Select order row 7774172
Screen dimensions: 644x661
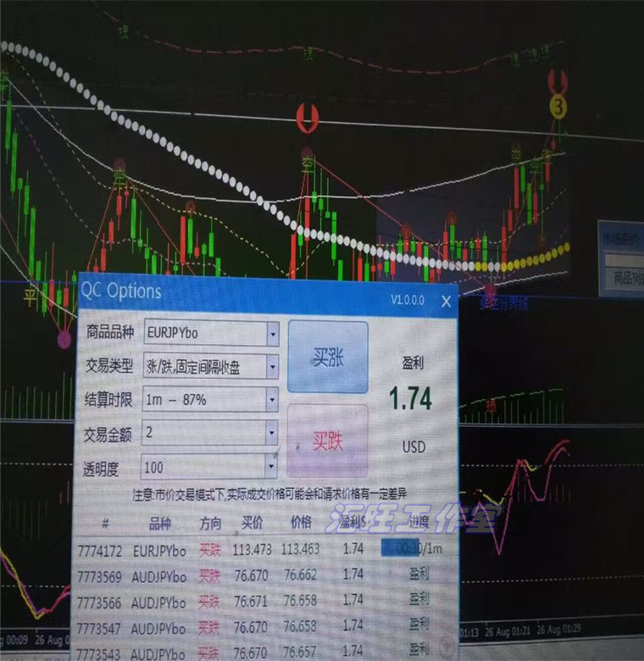(264, 549)
